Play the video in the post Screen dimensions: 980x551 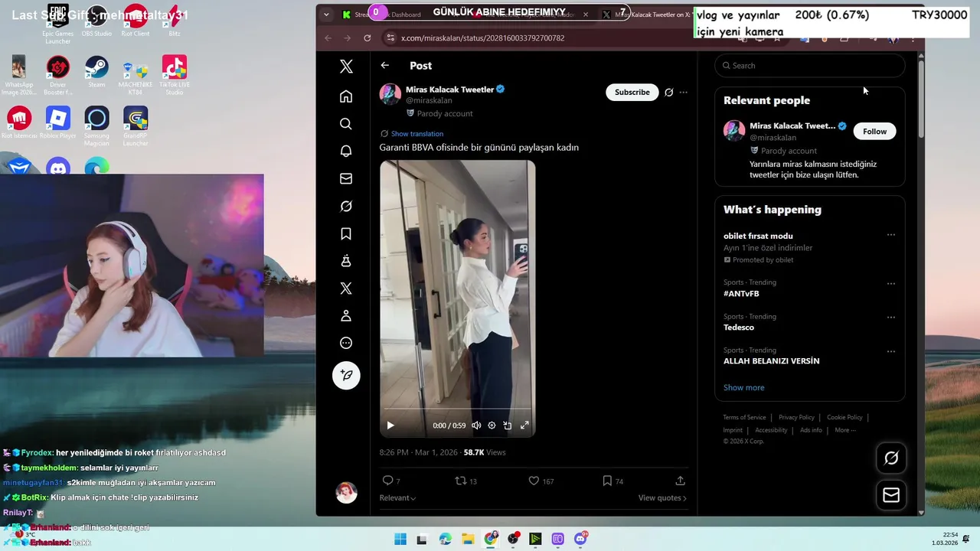click(390, 425)
